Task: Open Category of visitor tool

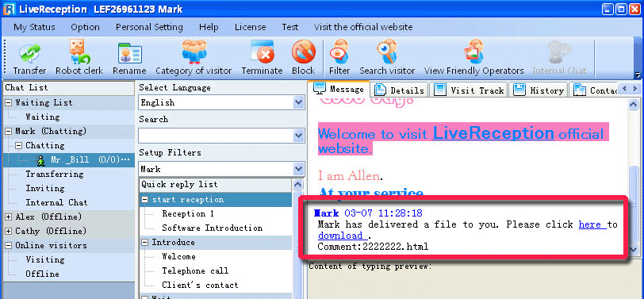Action: click(194, 52)
